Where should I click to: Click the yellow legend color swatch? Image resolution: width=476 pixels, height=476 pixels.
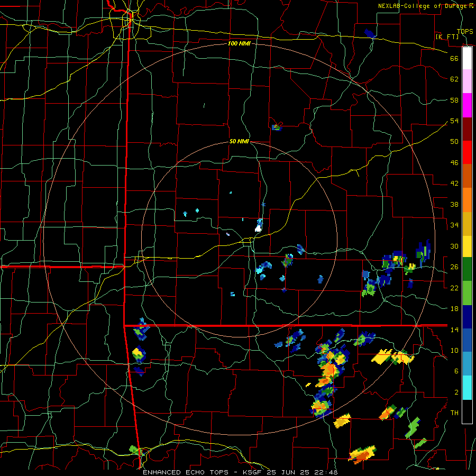467,246
